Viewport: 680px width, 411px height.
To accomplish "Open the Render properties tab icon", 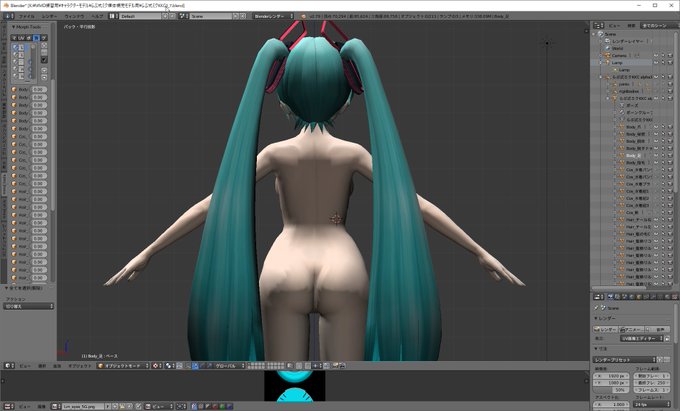I will click(610, 297).
